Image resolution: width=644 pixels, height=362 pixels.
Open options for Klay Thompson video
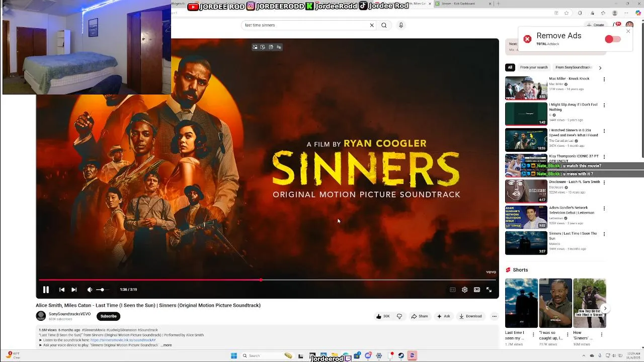pos(604,157)
